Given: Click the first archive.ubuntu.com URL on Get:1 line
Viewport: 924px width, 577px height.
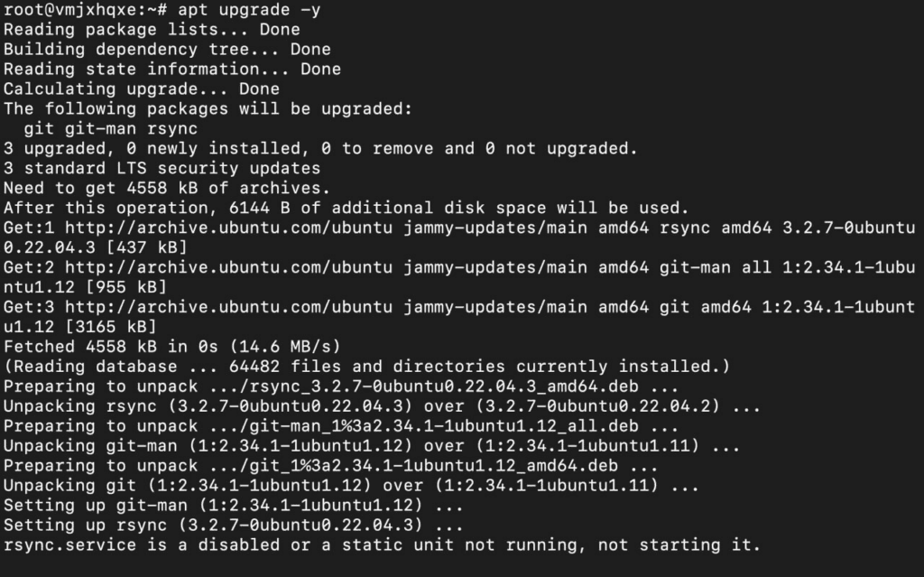Looking at the screenshot, I should click(228, 228).
